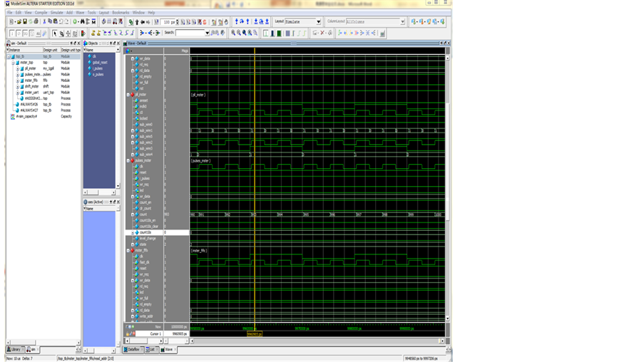Select global_reset signal in Objects panel
This screenshot has width=644, height=362.
point(99,62)
